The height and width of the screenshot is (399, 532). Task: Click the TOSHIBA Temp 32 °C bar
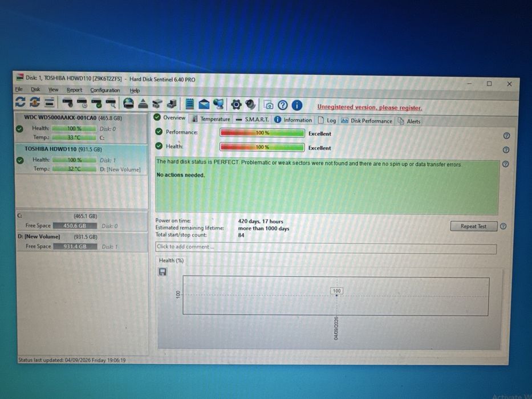pyautogui.click(x=74, y=169)
